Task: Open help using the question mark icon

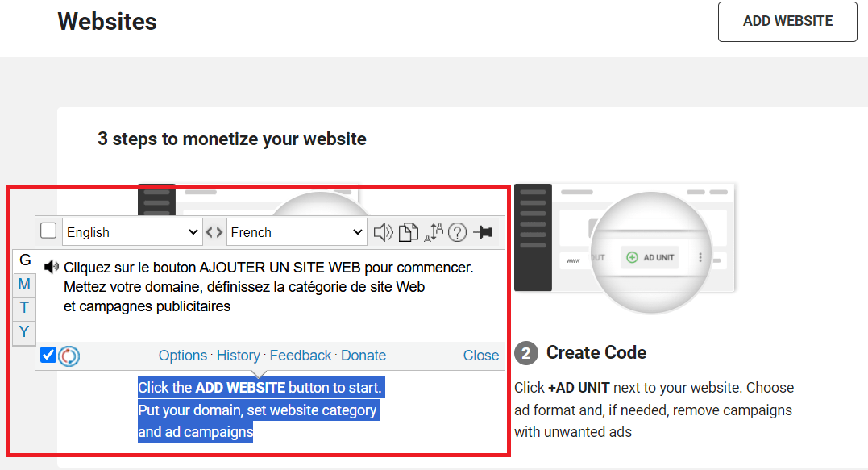Action: (x=457, y=231)
